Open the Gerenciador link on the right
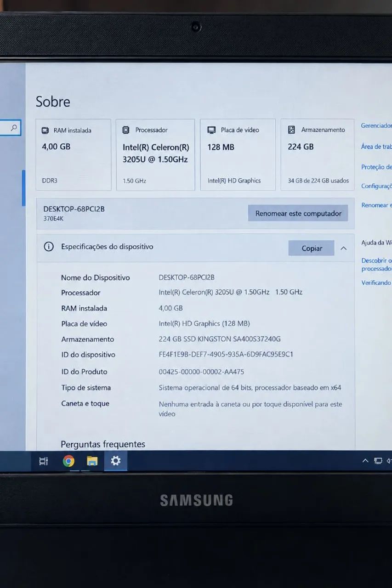This screenshot has width=392, height=588. 376,125
